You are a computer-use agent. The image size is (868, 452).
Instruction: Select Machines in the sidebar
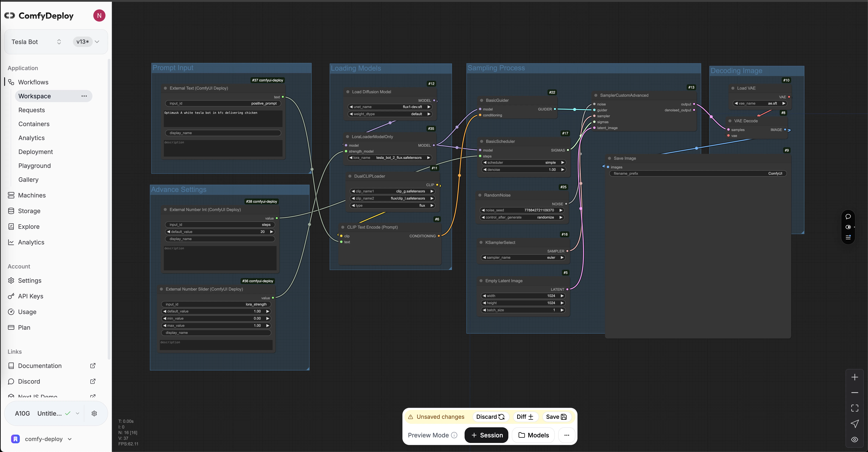pyautogui.click(x=32, y=195)
